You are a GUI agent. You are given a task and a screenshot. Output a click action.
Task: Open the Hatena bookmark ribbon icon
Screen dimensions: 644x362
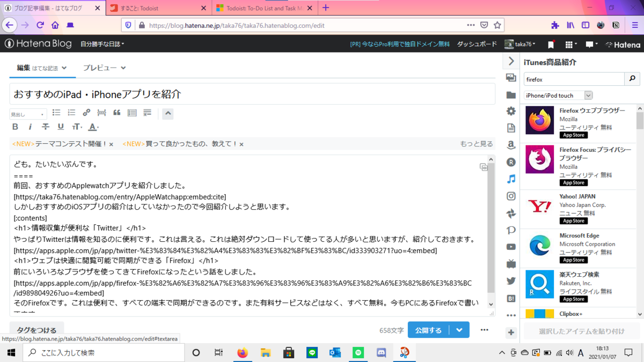[551, 45]
